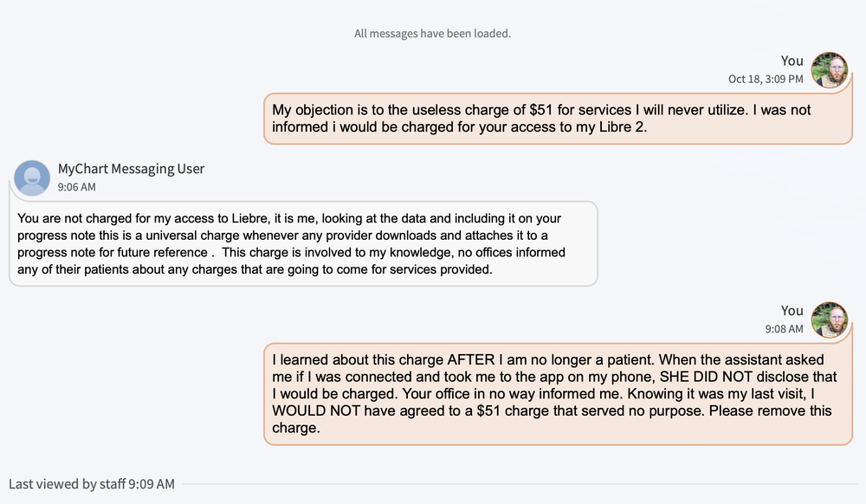This screenshot has width=866, height=504.
Task: Click the "Oct 18, 3:09 PM" timestamp
Action: tap(766, 79)
